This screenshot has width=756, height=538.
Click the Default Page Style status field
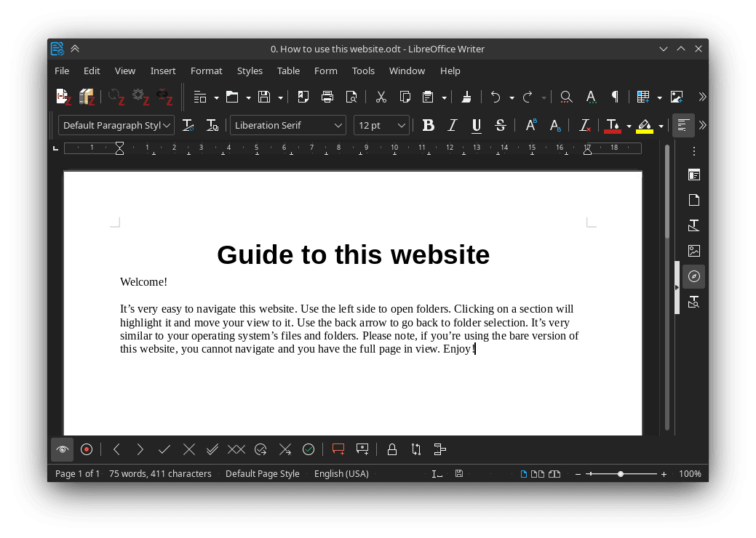(x=262, y=473)
